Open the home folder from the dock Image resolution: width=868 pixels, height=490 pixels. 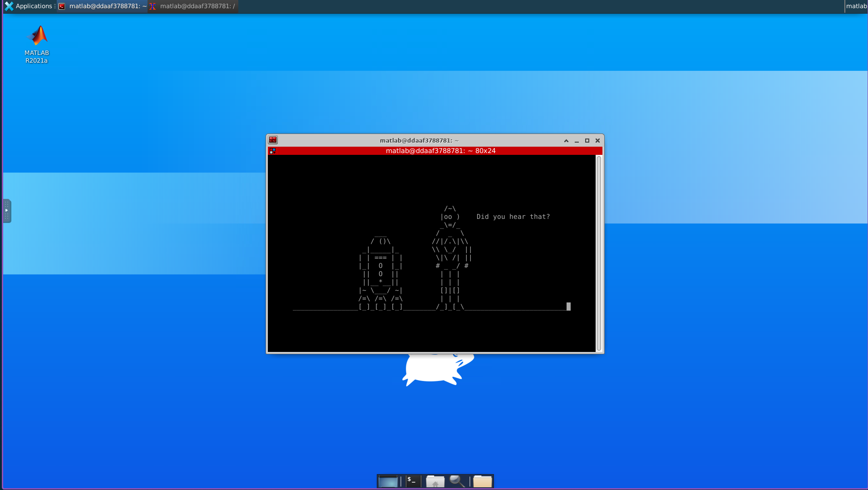click(x=435, y=481)
